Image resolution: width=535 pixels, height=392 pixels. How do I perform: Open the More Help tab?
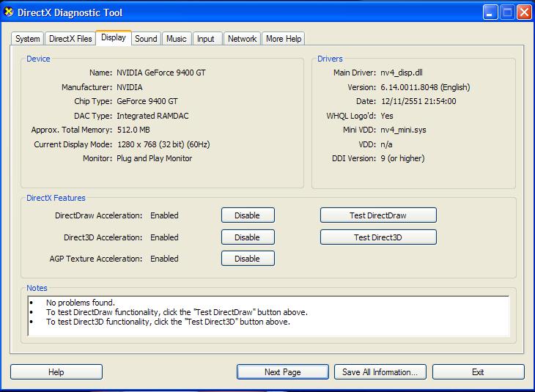(x=284, y=39)
